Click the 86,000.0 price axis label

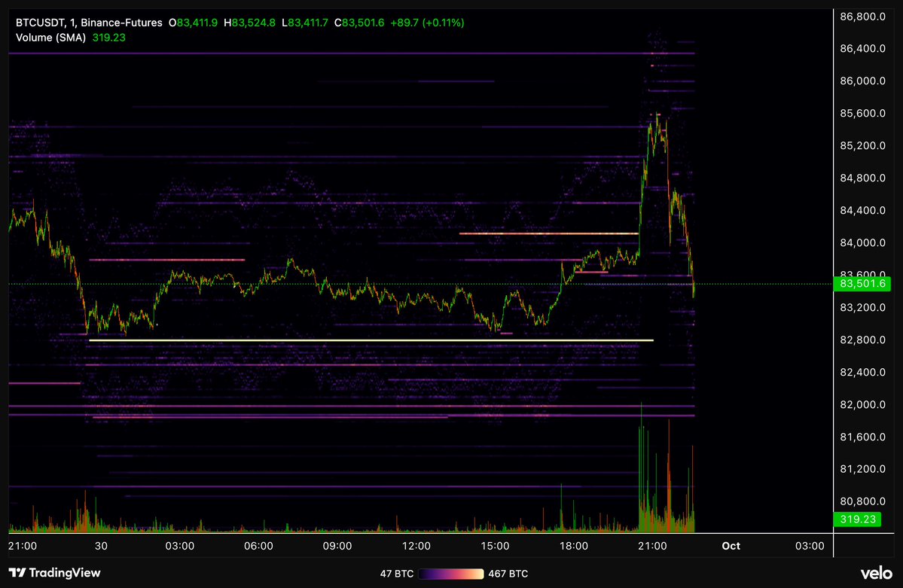[x=862, y=81]
